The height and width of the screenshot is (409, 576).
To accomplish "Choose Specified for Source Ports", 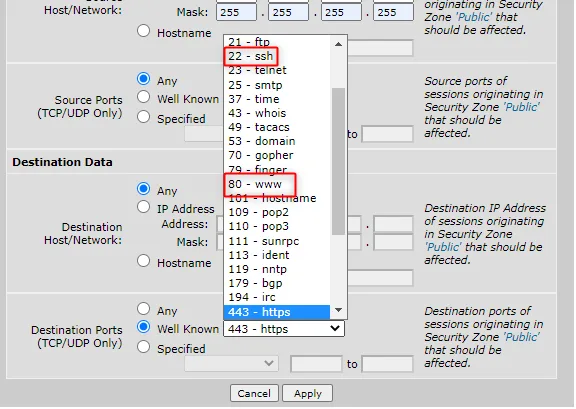I will (143, 117).
